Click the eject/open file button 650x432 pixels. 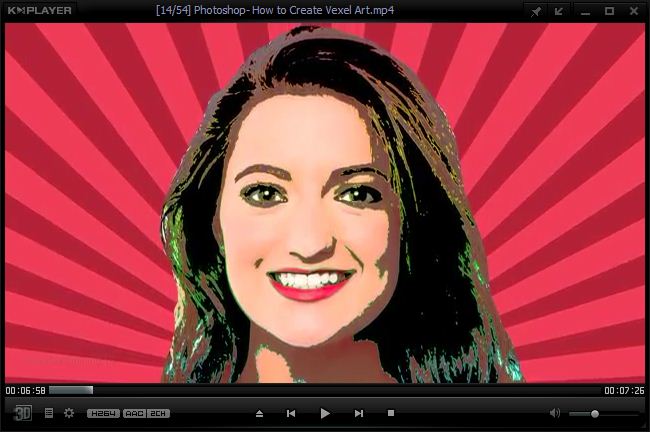click(x=260, y=413)
